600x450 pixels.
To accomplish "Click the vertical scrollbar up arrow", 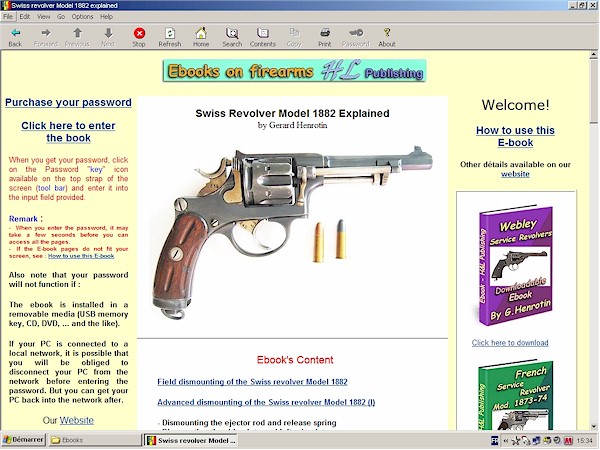I will [x=593, y=55].
